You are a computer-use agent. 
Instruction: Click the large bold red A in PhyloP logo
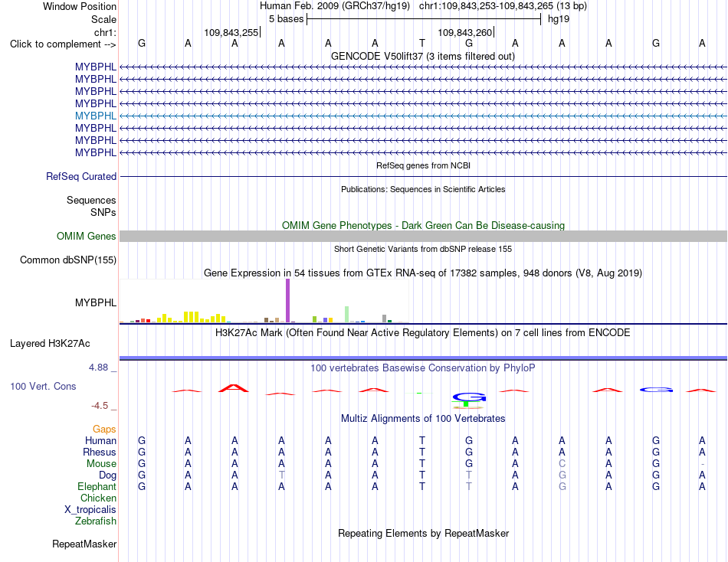[234, 388]
